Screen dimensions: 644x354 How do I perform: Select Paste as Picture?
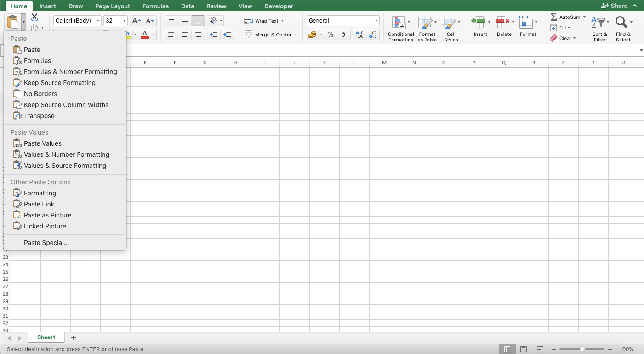(x=47, y=215)
